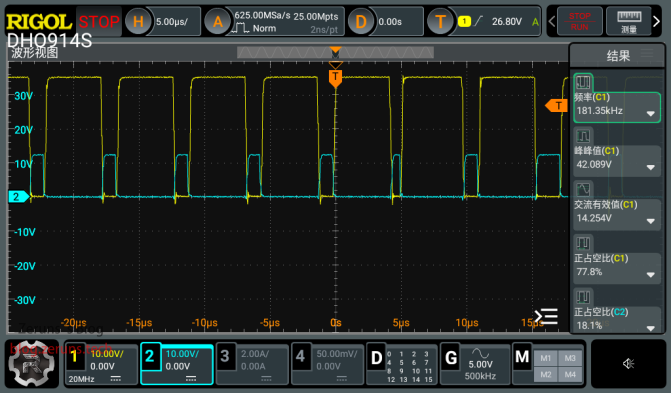Open the Math M channel panel

point(522,357)
